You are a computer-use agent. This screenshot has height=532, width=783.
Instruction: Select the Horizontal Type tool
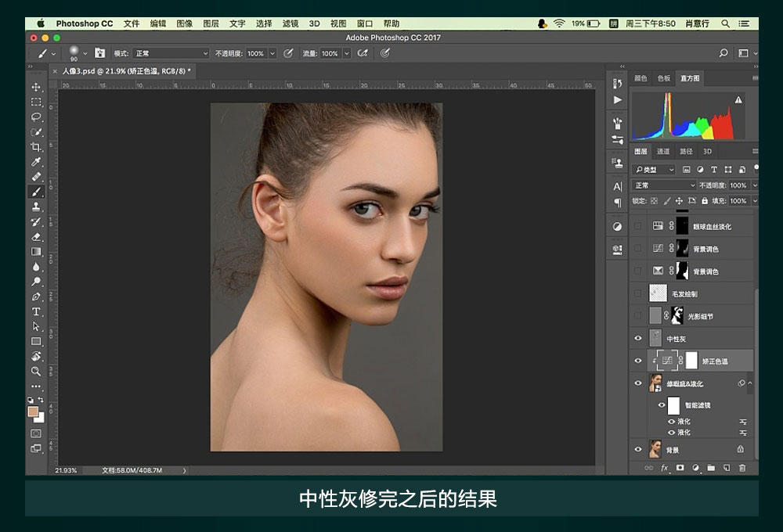[x=36, y=311]
